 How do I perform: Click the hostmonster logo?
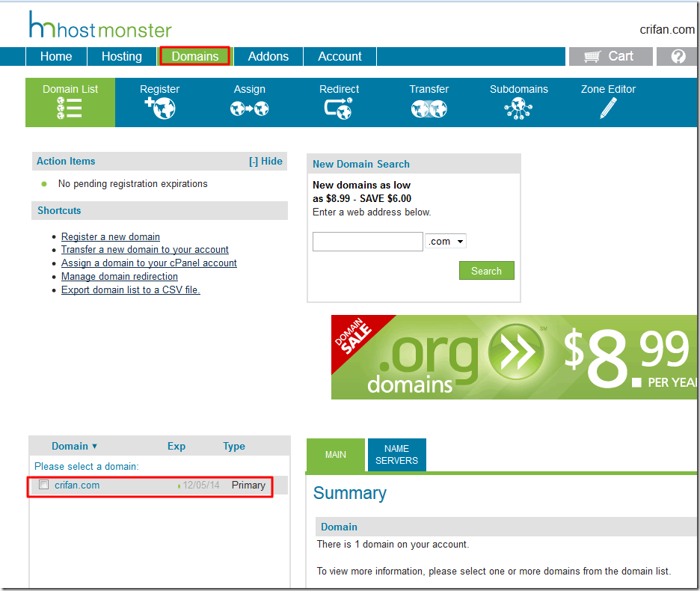[100, 25]
